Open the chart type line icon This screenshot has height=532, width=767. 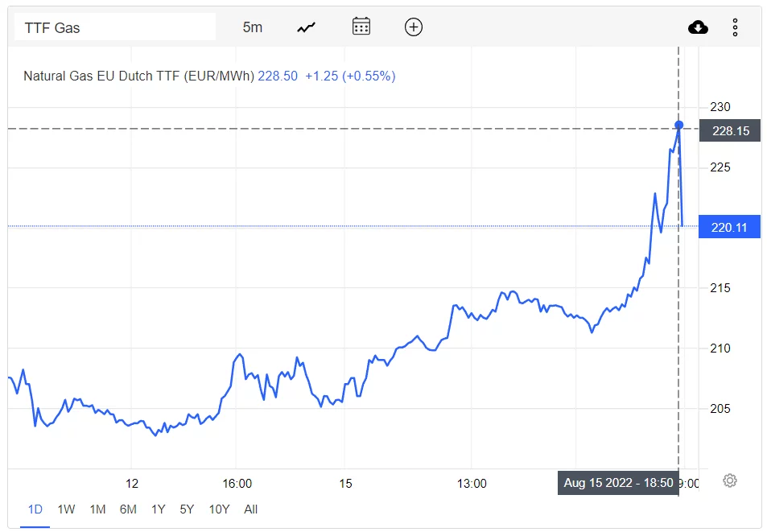(x=306, y=27)
